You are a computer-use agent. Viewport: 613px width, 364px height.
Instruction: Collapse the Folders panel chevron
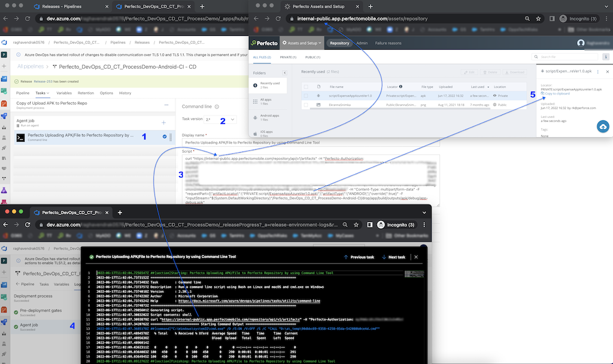tap(284, 72)
